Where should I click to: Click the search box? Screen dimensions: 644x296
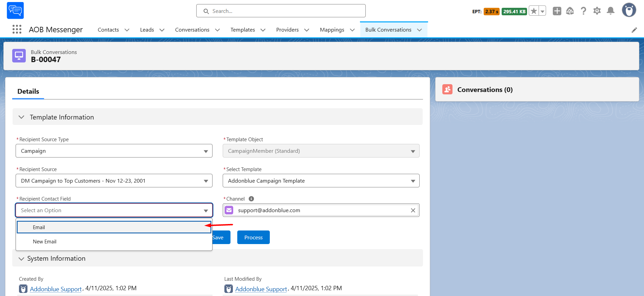tap(281, 11)
